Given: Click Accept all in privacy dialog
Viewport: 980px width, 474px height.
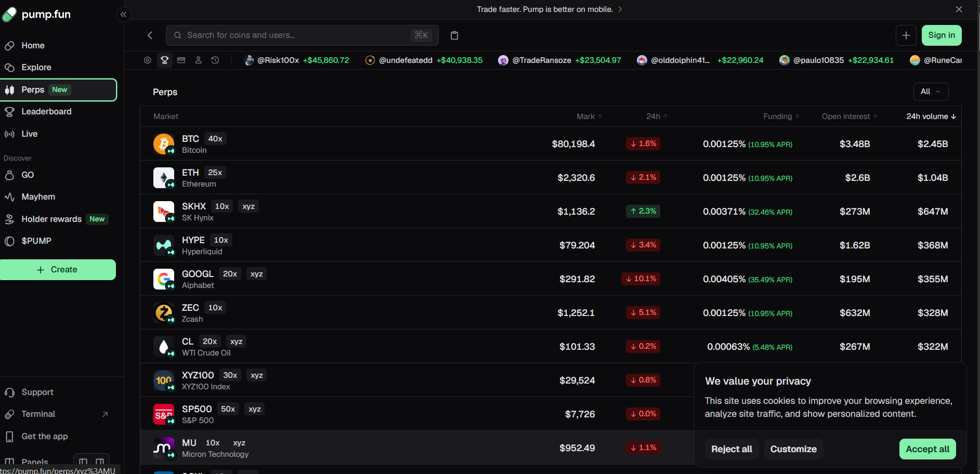Looking at the screenshot, I should 927,449.
